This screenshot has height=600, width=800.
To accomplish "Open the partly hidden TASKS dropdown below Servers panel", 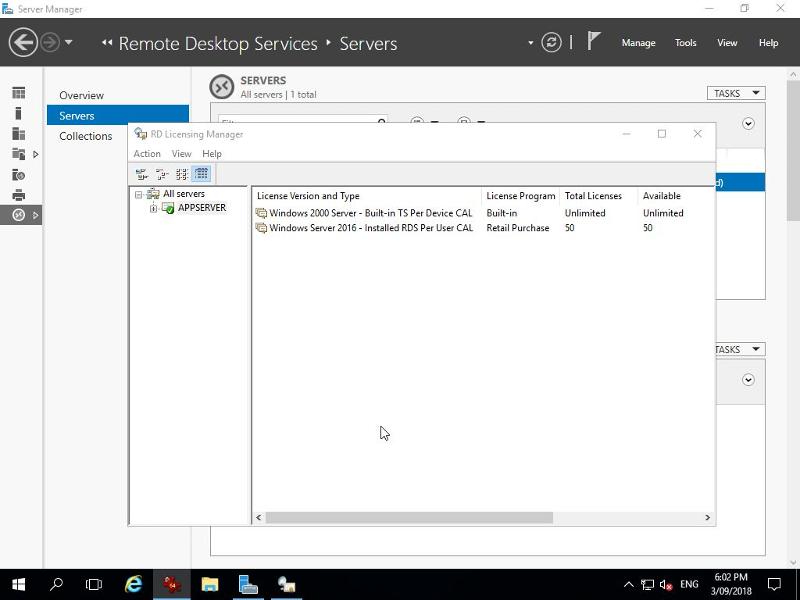I will 740,349.
